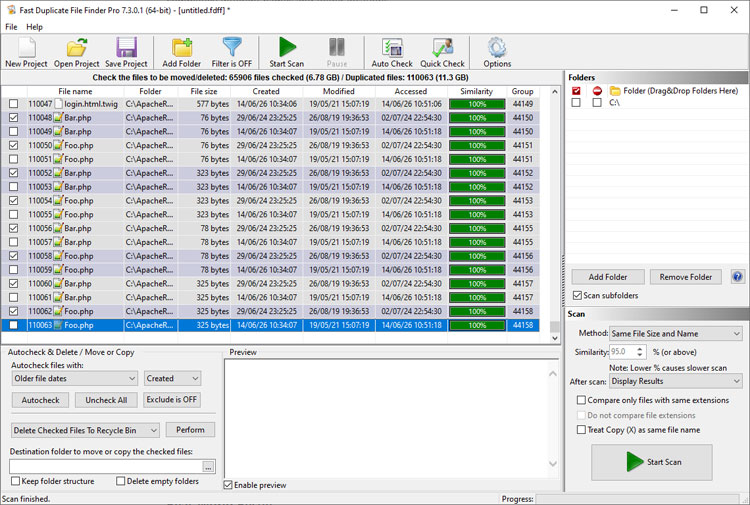Image resolution: width=750 pixels, height=505 pixels.
Task: Click Add Folder button in Folders panel
Action: point(608,277)
